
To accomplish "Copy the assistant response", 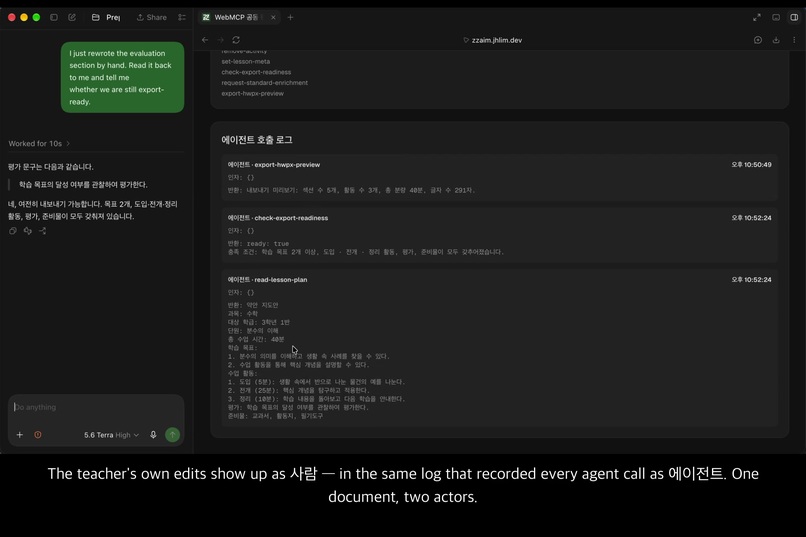I will click(x=13, y=231).
